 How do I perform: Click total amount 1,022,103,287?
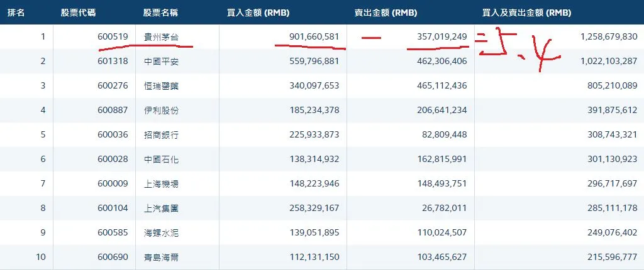(x=609, y=61)
